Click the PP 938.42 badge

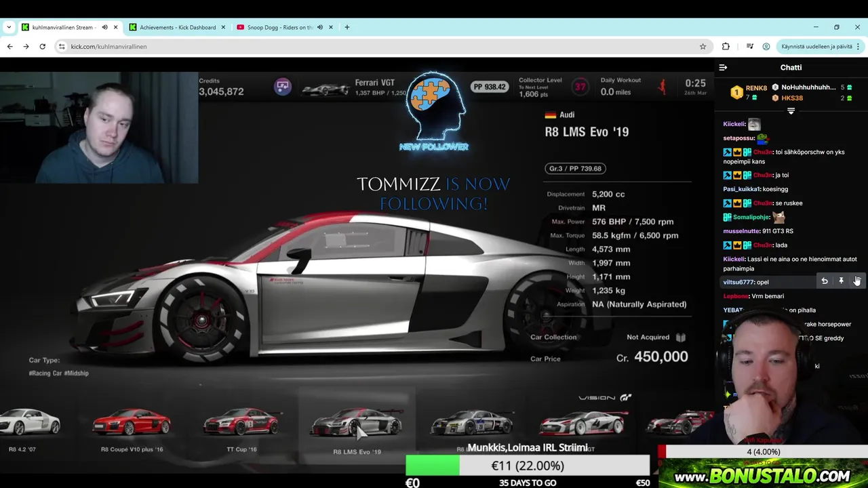pos(490,87)
